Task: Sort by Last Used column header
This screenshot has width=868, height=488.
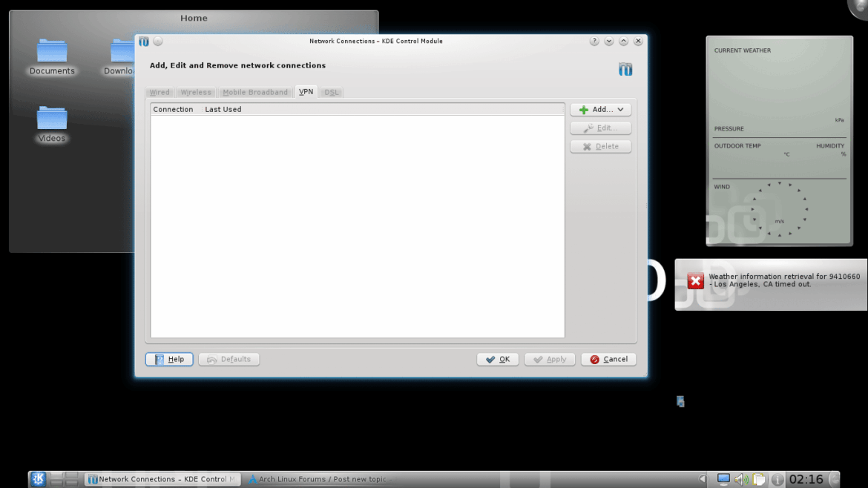Action: [x=223, y=110]
